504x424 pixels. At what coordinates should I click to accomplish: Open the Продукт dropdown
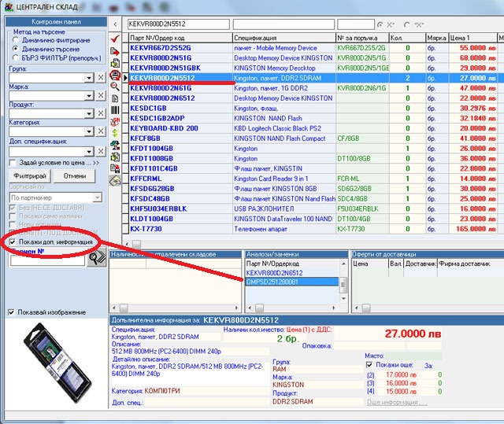coord(89,113)
